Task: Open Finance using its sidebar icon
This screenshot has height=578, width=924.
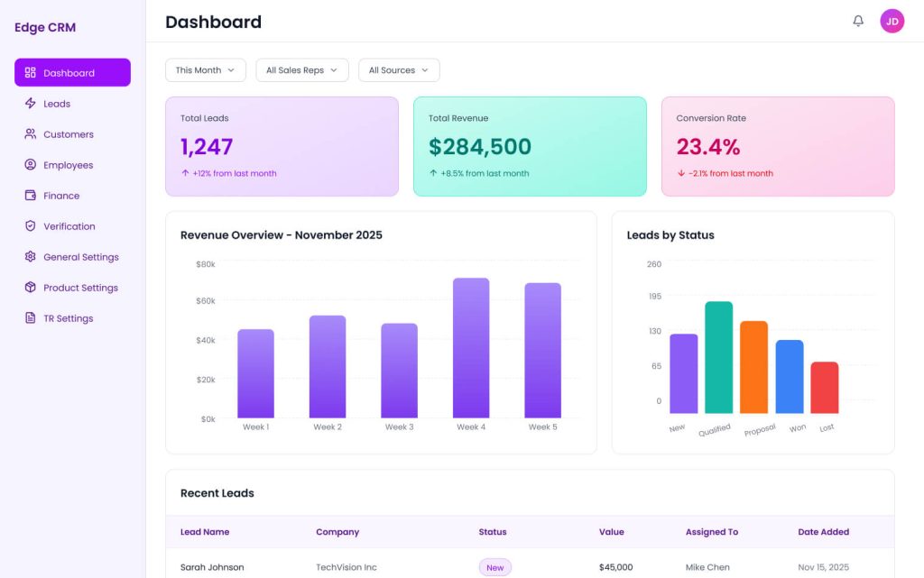Action: [29, 196]
